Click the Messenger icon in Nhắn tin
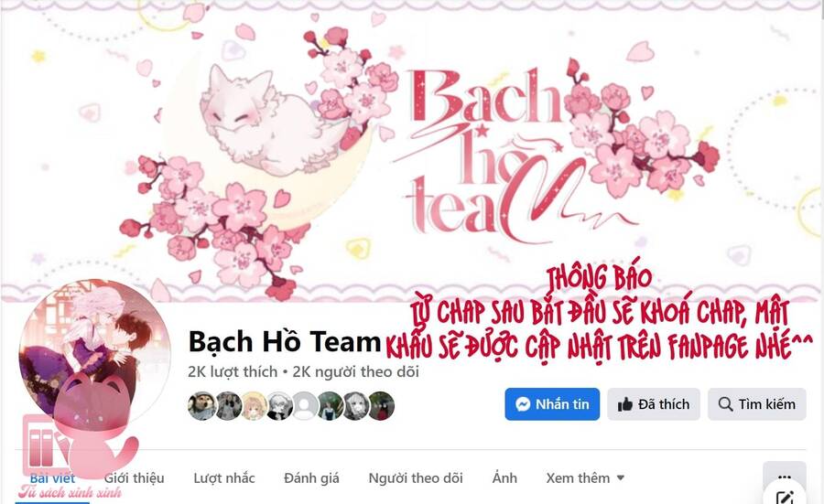Viewport: 824px width, 504px height. coord(523,404)
